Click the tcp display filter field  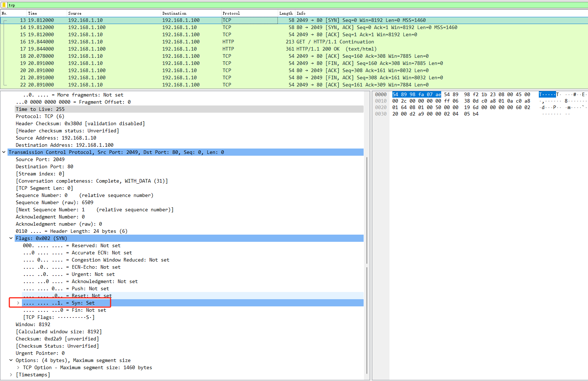[x=297, y=5]
